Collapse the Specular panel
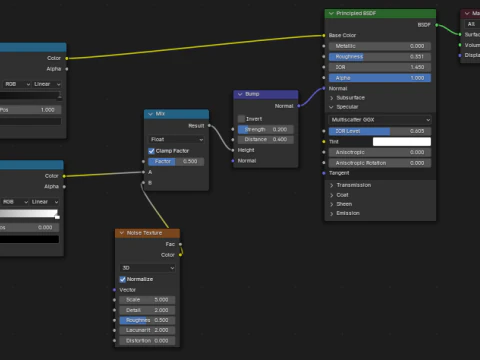The image size is (480, 360). [x=332, y=107]
